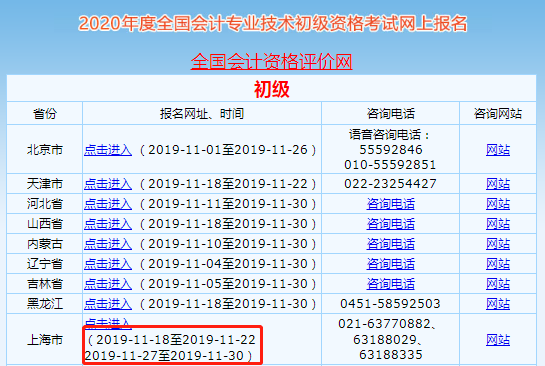Viewport: 545px width, 366px height.
Task: Click phone number 63188335
Action: click(x=391, y=355)
